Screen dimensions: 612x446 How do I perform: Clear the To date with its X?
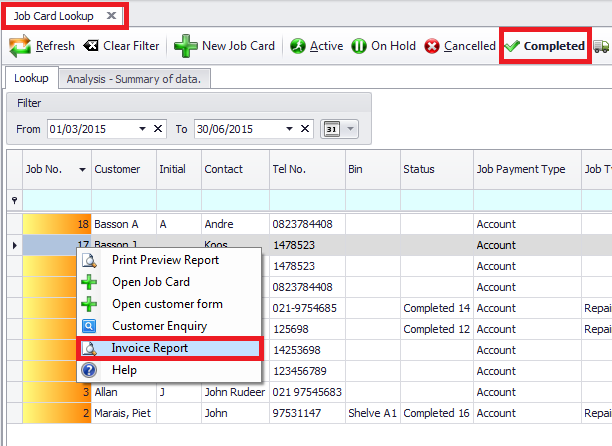[305, 129]
